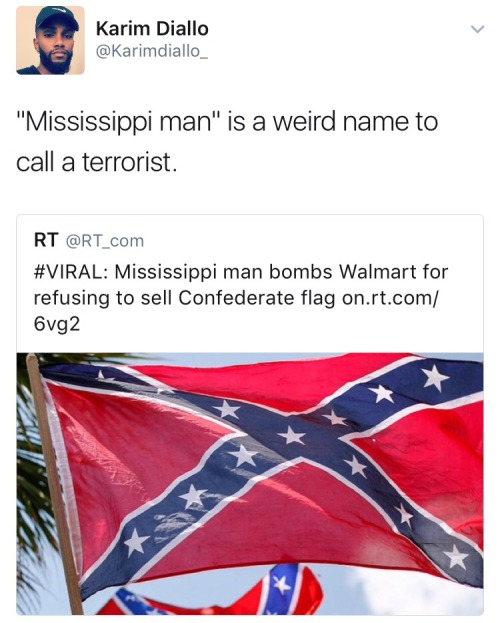This screenshot has height=623, width=500.
Task: Click the word "terrorist." in the tweet
Action: pos(129,163)
